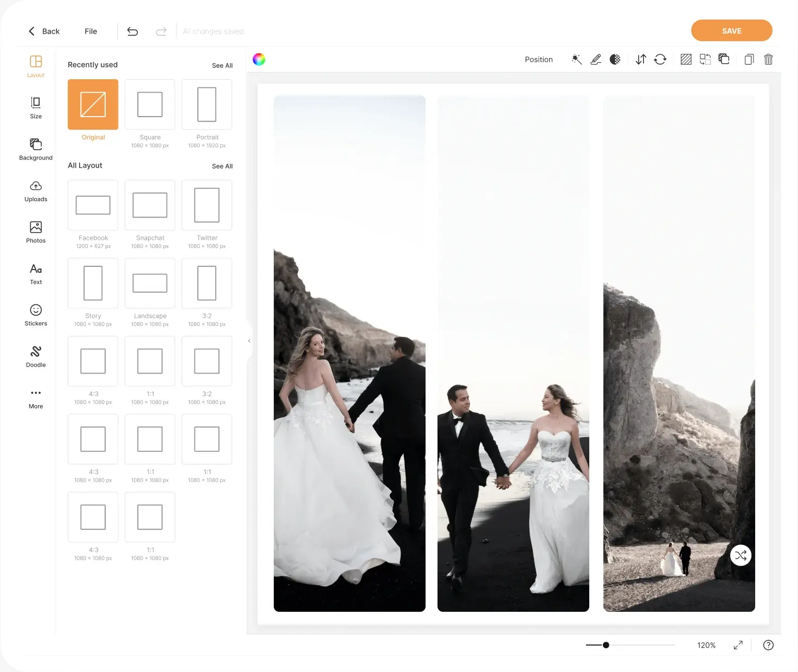Viewport: 798px width, 672px height.
Task: Click See All for Recently used layouts
Action: coord(222,65)
